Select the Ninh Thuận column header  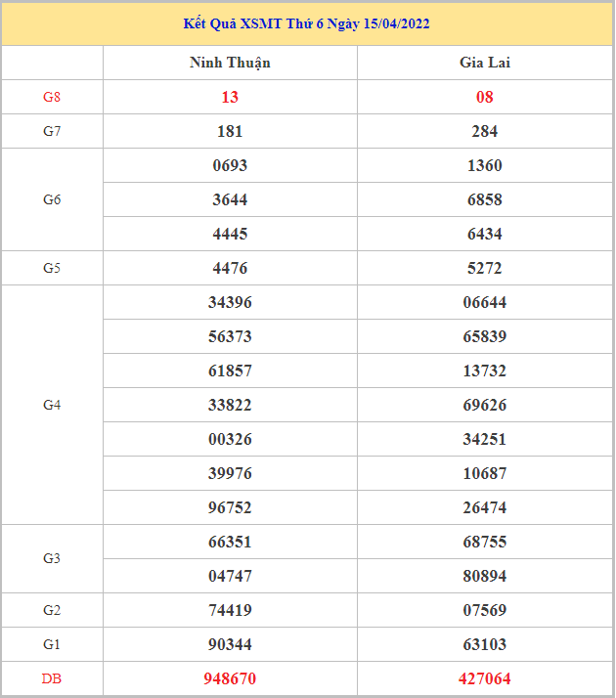230,63
